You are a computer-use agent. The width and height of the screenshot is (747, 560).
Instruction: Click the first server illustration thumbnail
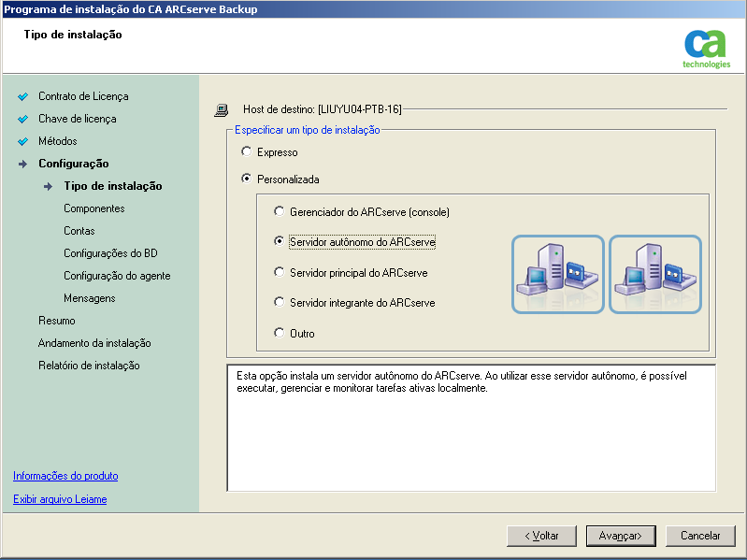(x=558, y=274)
